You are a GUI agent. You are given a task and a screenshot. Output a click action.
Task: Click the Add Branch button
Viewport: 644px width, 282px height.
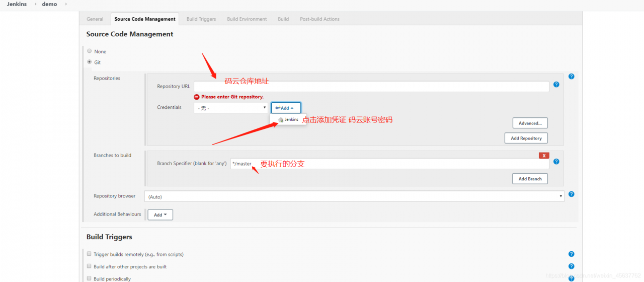(530, 179)
